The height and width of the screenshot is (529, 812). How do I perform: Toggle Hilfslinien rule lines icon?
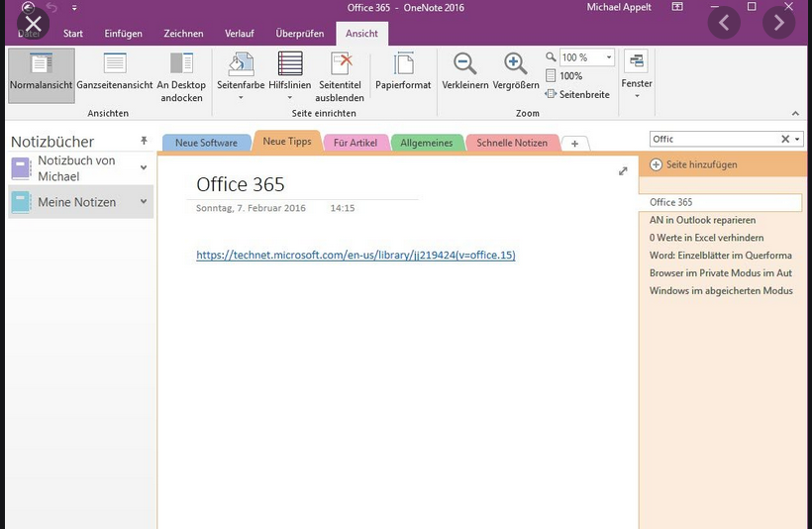pos(290,63)
